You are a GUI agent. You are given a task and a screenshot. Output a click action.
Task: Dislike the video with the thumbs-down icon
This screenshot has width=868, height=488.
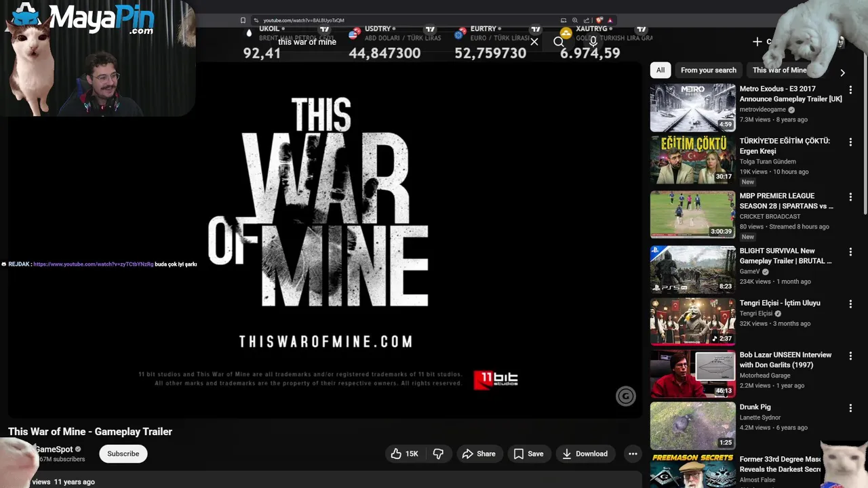click(x=438, y=453)
